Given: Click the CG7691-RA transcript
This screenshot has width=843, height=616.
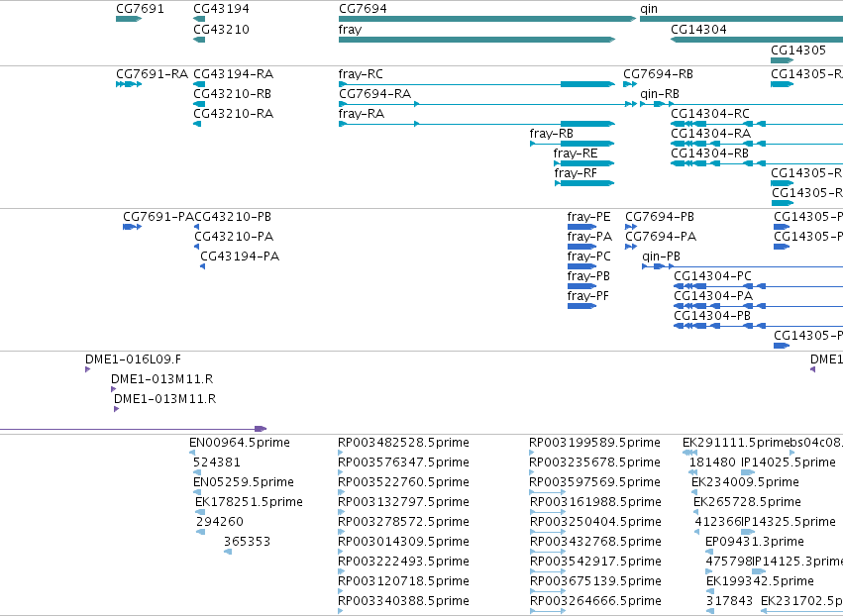Looking at the screenshot, I should coord(129,84).
